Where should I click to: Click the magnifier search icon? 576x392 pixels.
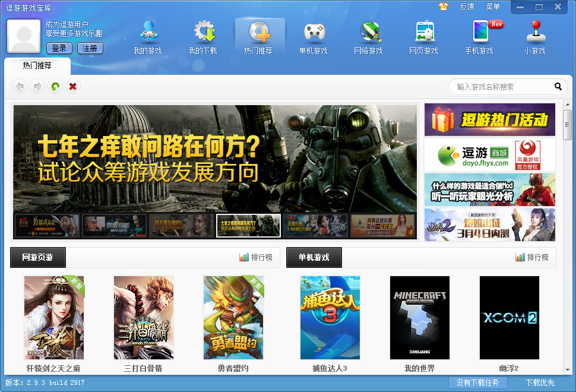tap(558, 87)
